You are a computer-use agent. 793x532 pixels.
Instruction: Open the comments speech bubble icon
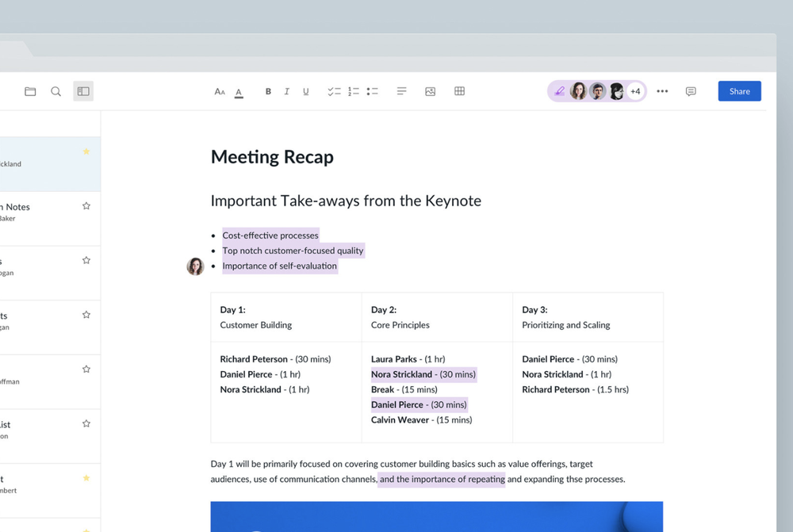[x=691, y=91]
